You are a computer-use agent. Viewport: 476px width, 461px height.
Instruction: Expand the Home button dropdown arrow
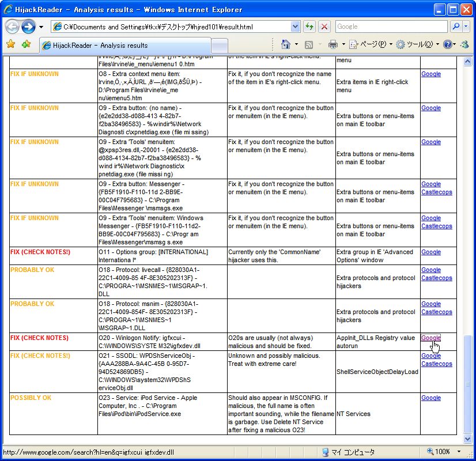(297, 44)
